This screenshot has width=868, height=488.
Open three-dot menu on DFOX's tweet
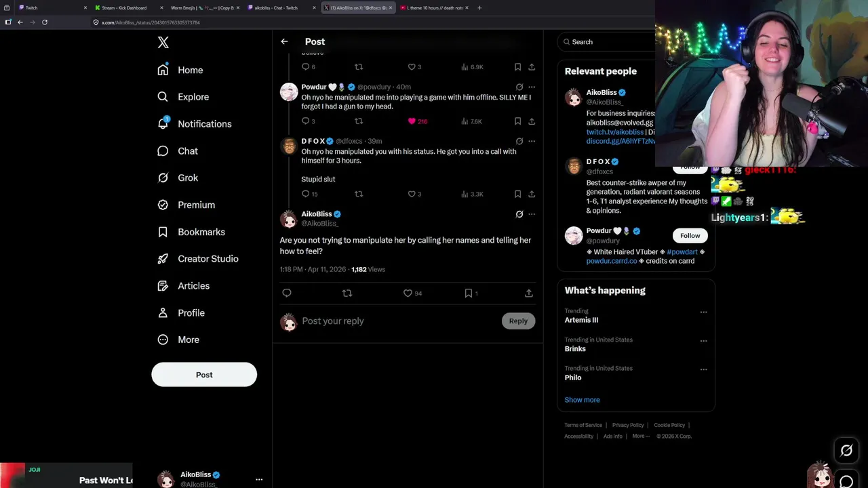[x=532, y=141]
